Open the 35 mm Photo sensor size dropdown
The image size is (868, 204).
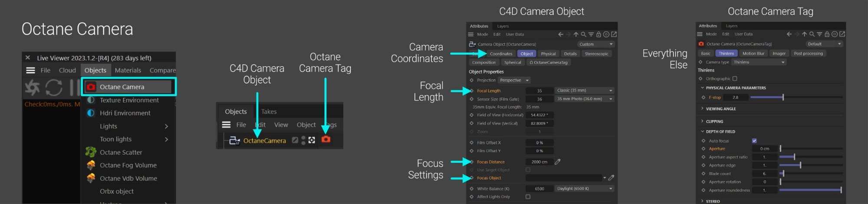(584, 99)
